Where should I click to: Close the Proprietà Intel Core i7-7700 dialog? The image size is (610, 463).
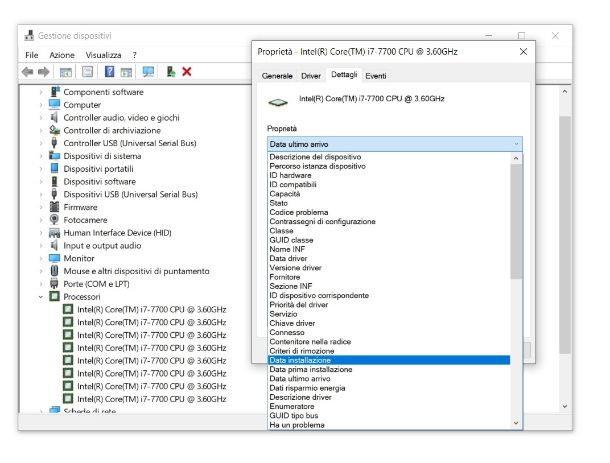[524, 52]
